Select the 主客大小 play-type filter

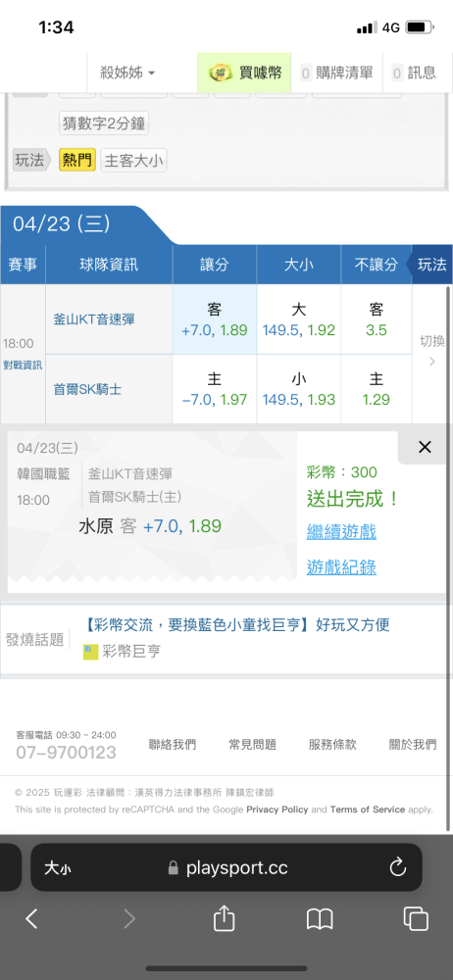click(133, 161)
